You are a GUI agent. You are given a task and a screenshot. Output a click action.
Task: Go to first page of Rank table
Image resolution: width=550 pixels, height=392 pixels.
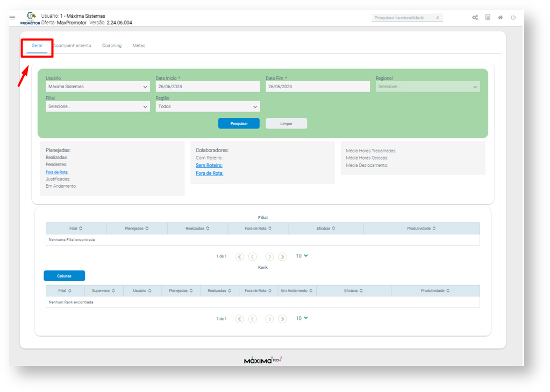pyautogui.click(x=240, y=319)
